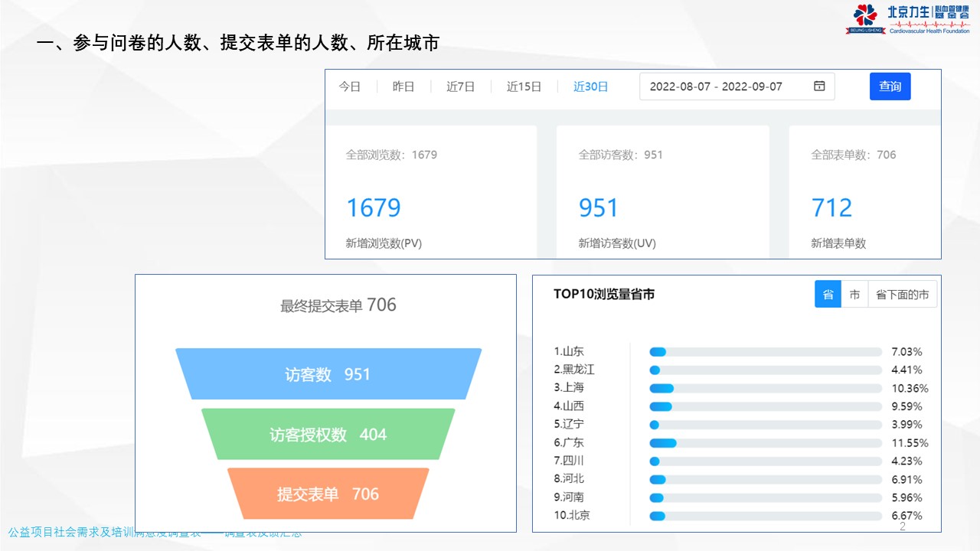Click the 5.辽宁 row label
This screenshot has width=980, height=551.
coord(569,424)
